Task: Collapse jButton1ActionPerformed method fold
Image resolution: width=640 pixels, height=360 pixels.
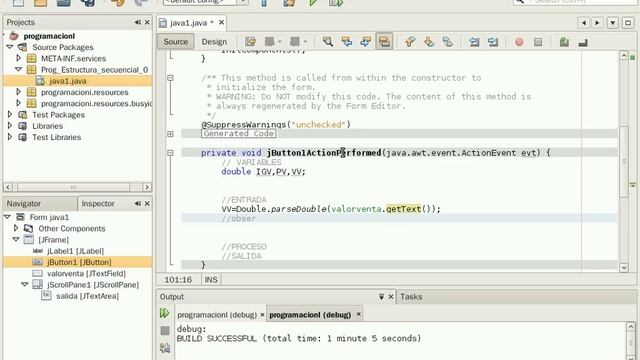Action: click(x=170, y=153)
